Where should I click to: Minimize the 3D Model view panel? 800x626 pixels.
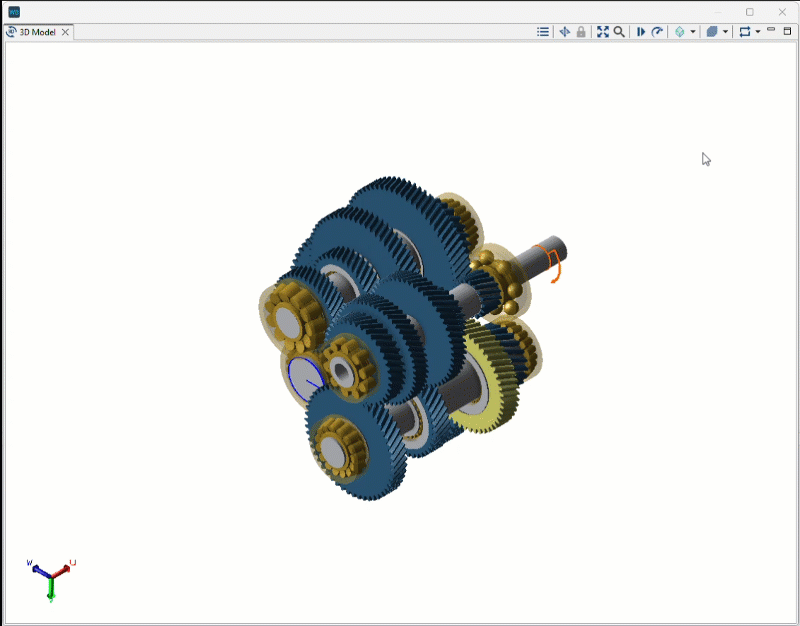coord(771,31)
